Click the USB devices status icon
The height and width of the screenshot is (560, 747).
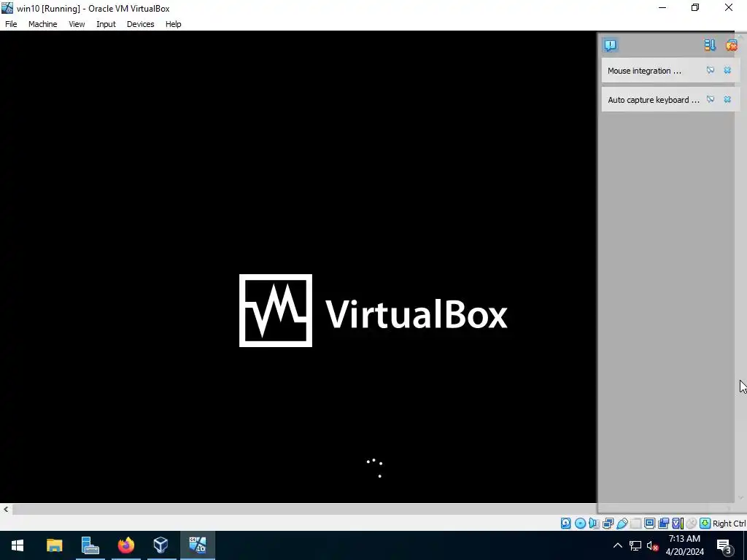click(622, 524)
